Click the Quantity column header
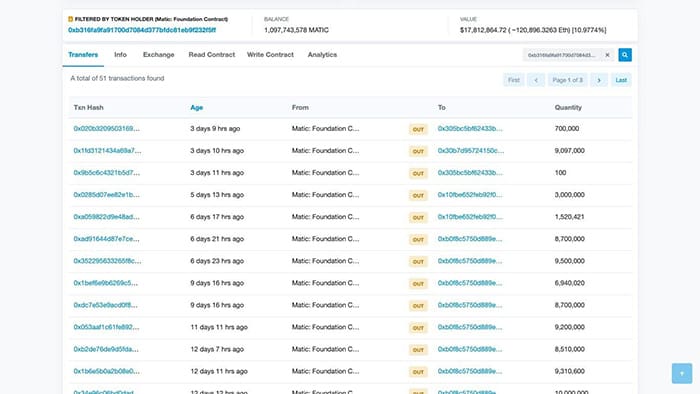 (x=568, y=108)
